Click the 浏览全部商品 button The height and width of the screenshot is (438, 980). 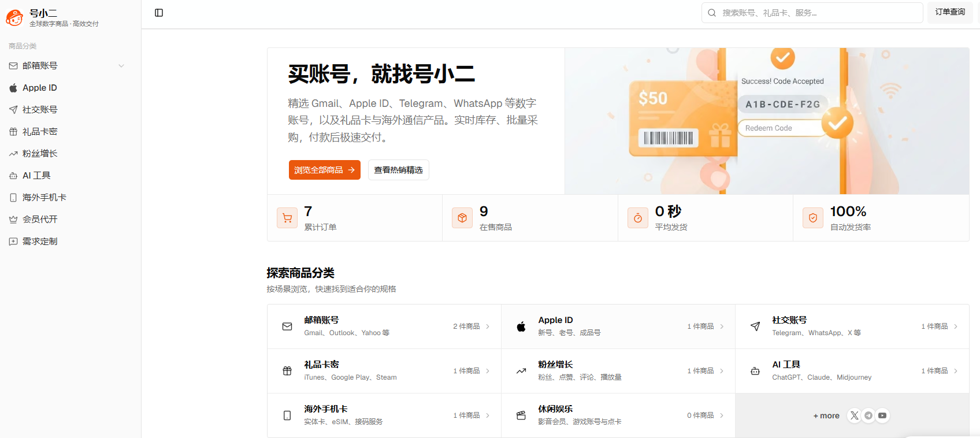pos(325,170)
